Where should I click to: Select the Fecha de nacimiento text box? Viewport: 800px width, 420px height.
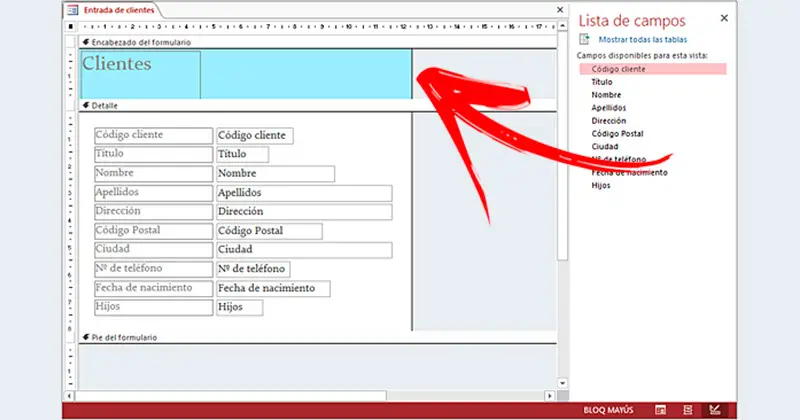273,288
